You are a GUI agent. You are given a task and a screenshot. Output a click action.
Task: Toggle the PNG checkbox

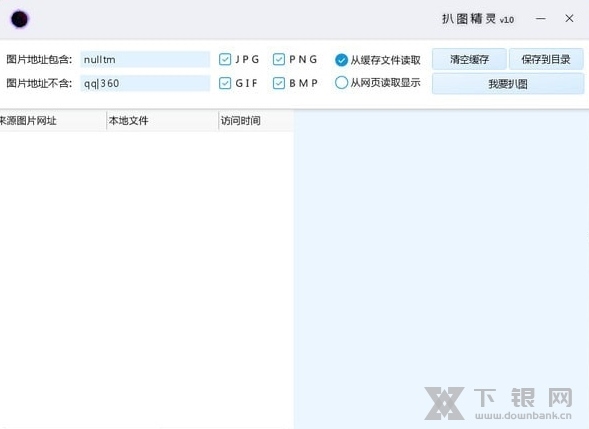279,59
